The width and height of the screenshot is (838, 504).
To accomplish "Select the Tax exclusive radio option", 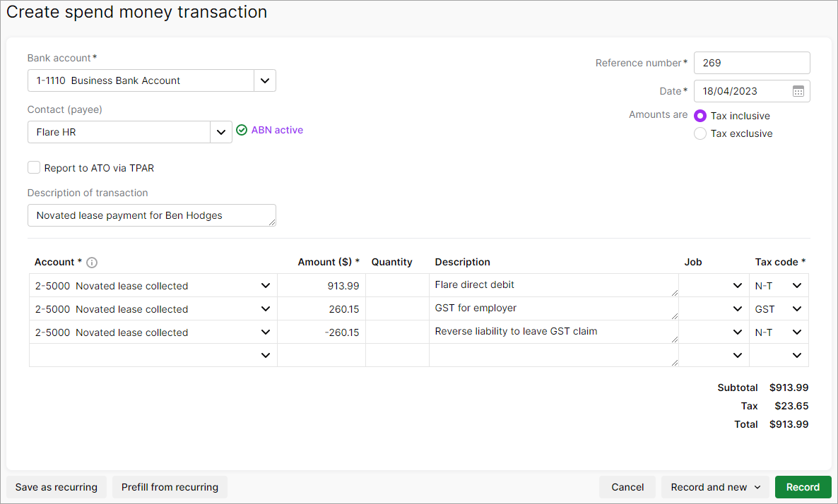I will click(700, 133).
